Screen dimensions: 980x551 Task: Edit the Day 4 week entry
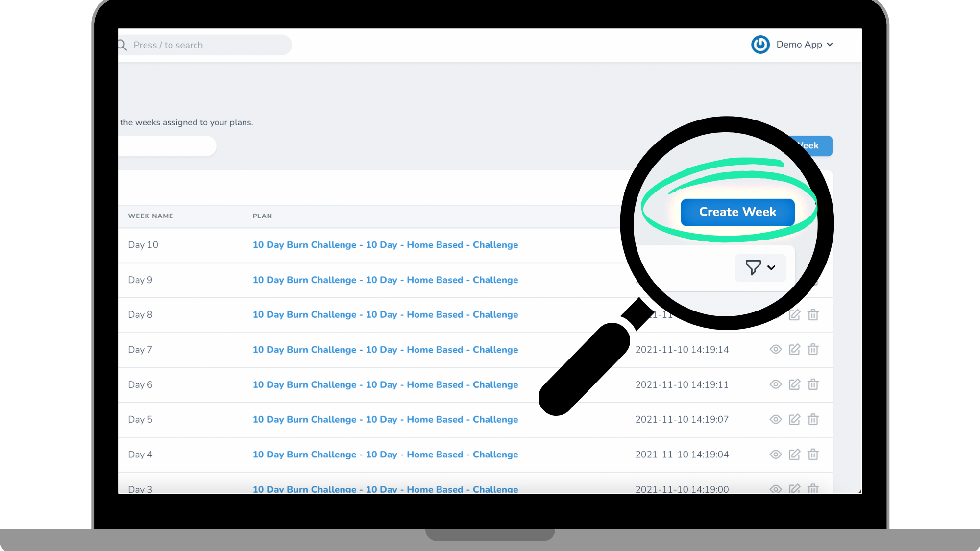pos(794,455)
